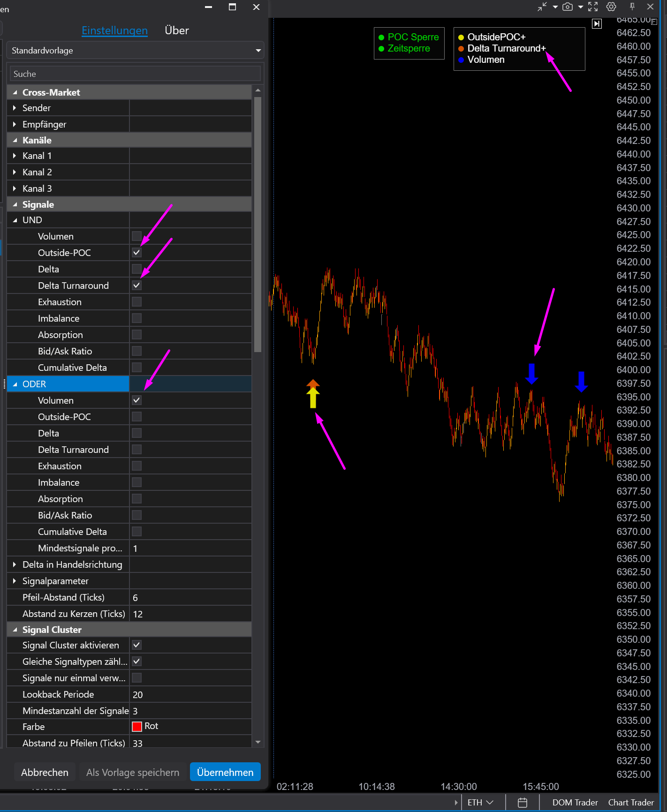Disable Signal Cluster aktivieren checkbox
The image size is (667, 812).
pyautogui.click(x=136, y=645)
